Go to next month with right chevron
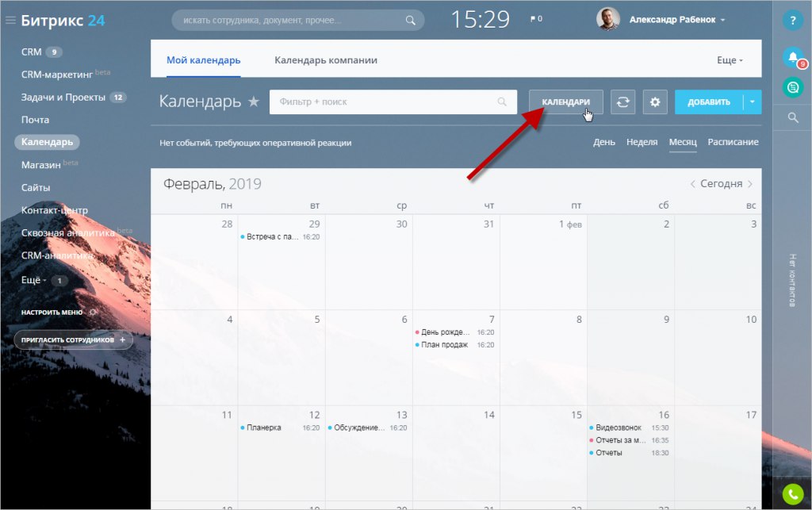This screenshot has height=510, width=812. point(750,184)
